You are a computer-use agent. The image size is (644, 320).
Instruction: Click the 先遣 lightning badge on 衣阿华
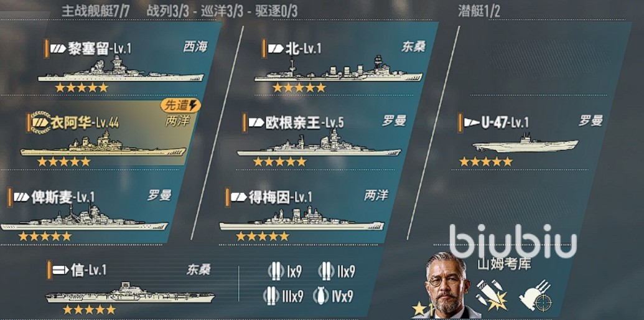coord(180,106)
